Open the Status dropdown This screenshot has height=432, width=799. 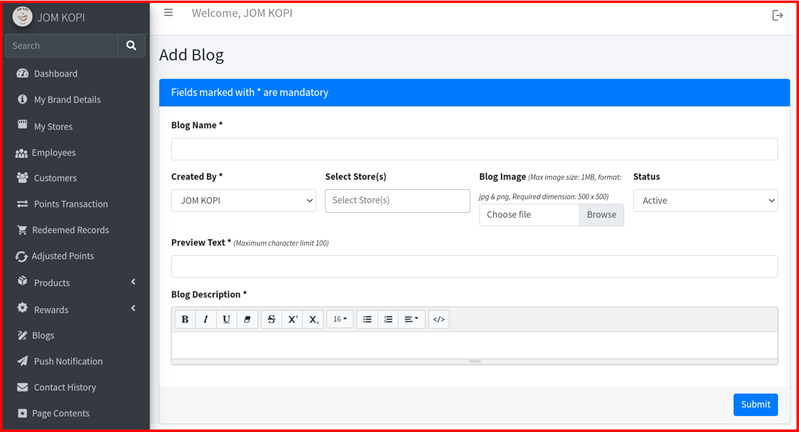(705, 201)
